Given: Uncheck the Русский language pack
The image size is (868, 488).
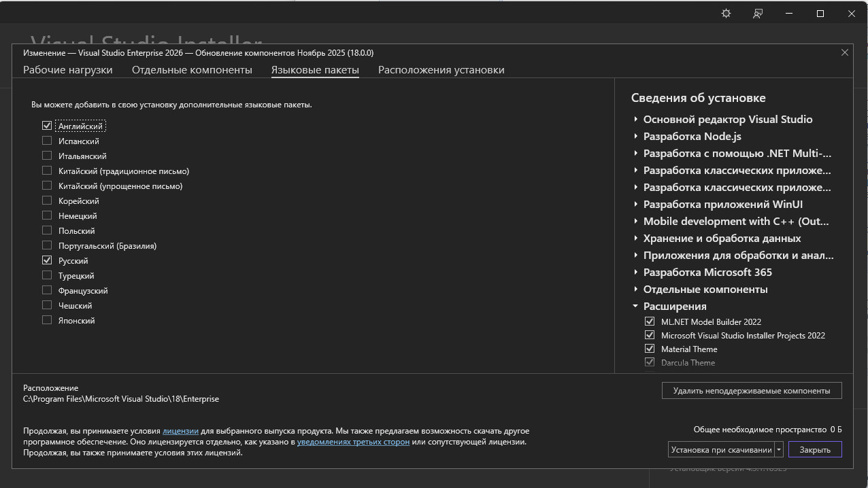Looking at the screenshot, I should pos(47,260).
